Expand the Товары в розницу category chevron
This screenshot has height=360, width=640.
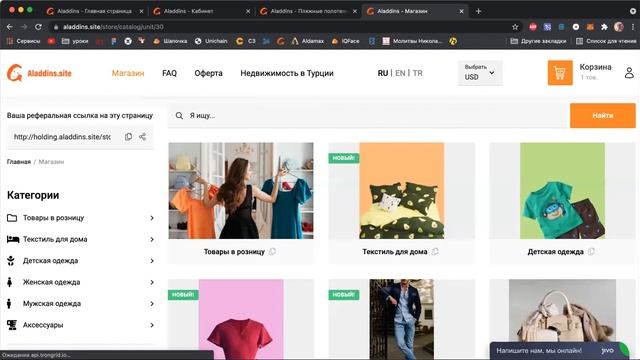152,218
